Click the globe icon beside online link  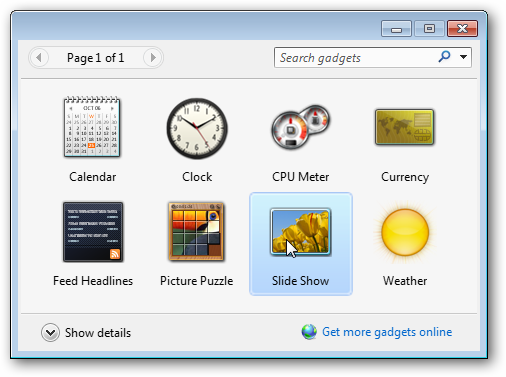tap(309, 332)
